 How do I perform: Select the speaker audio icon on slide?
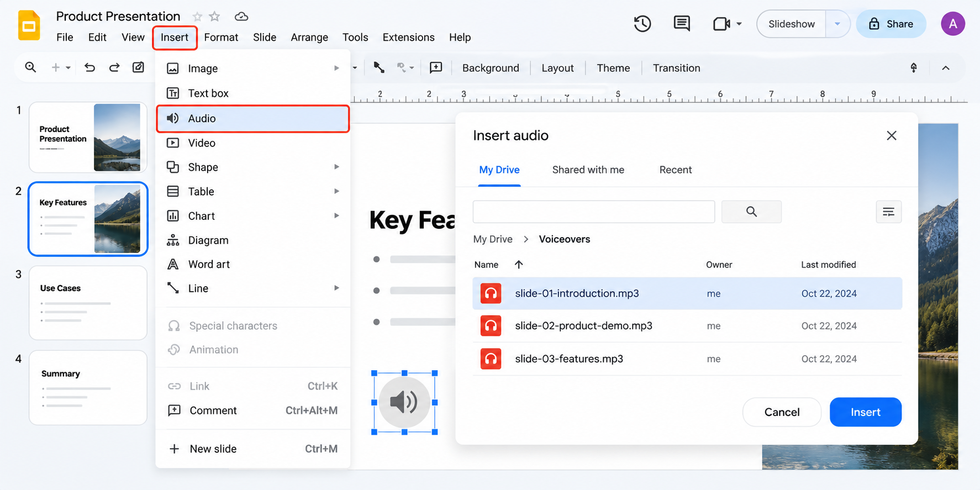(404, 402)
